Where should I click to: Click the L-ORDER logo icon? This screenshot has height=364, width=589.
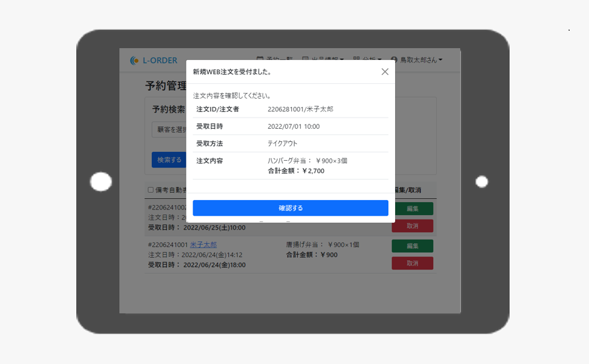[x=134, y=61]
